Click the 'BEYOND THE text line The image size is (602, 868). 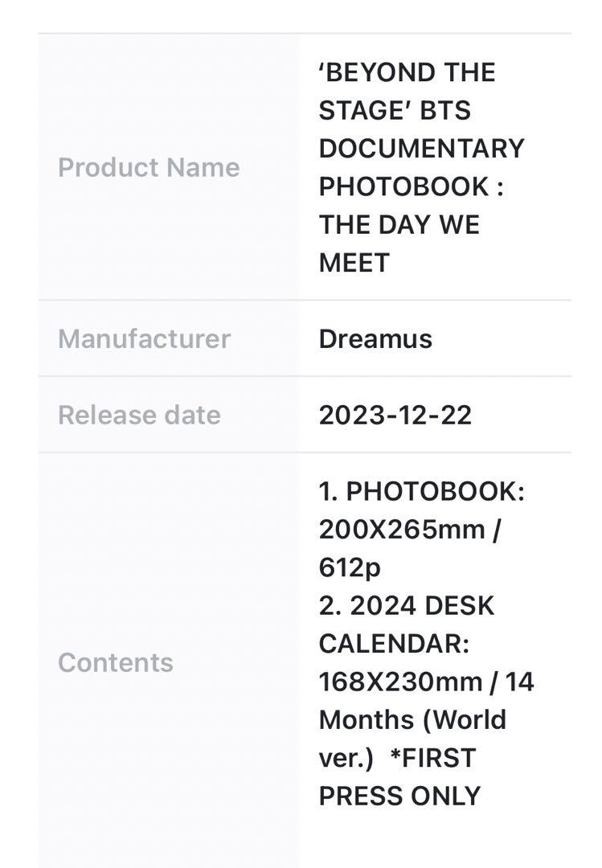[x=407, y=72]
